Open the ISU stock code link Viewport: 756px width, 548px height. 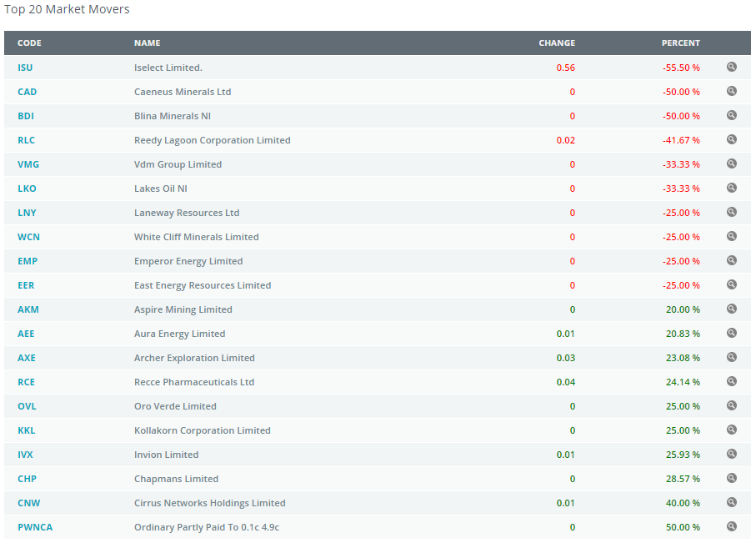coord(25,68)
